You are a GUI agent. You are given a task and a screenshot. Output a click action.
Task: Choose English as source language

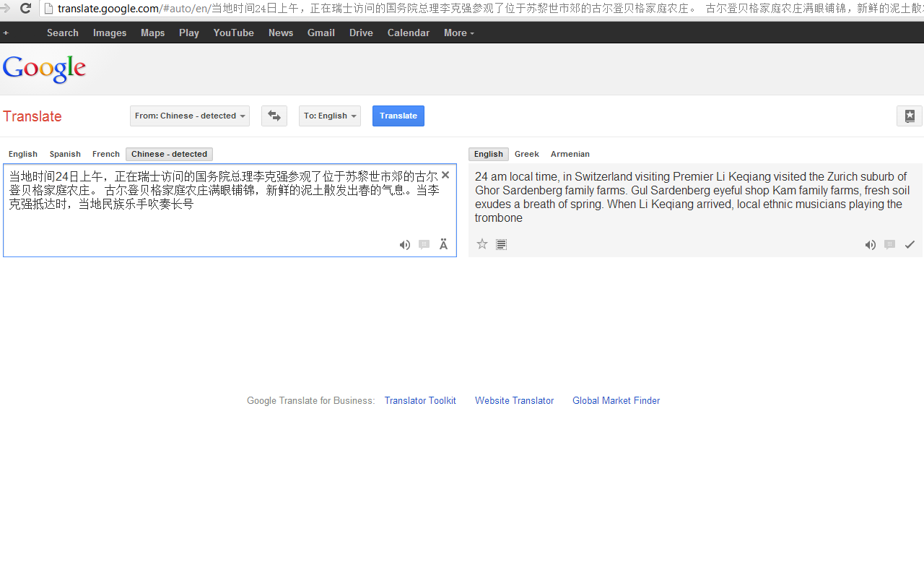[x=23, y=154]
